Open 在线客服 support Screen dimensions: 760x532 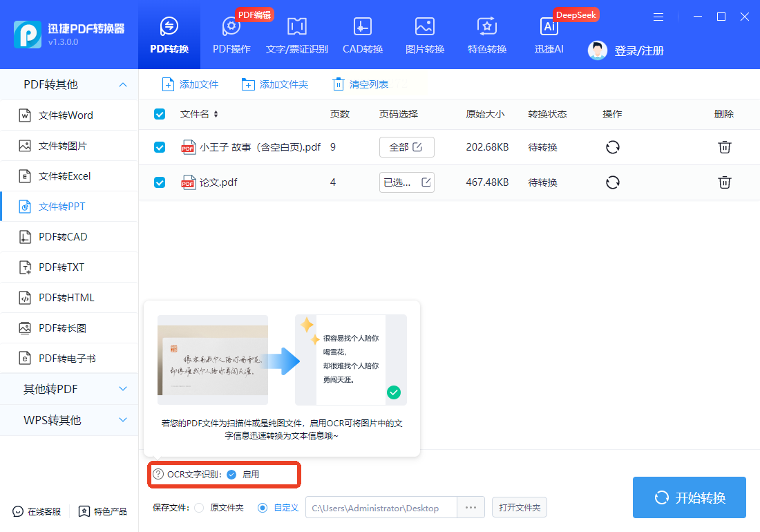coord(37,512)
